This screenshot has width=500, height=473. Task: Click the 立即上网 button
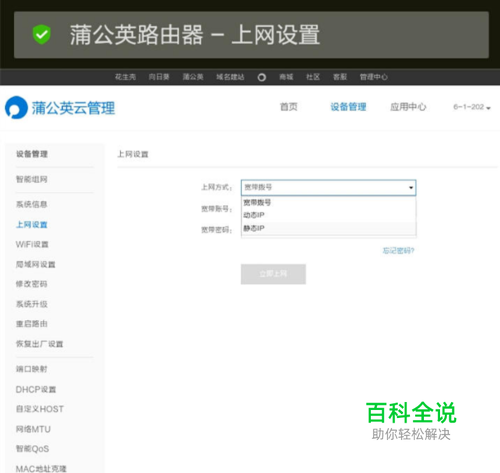[273, 274]
